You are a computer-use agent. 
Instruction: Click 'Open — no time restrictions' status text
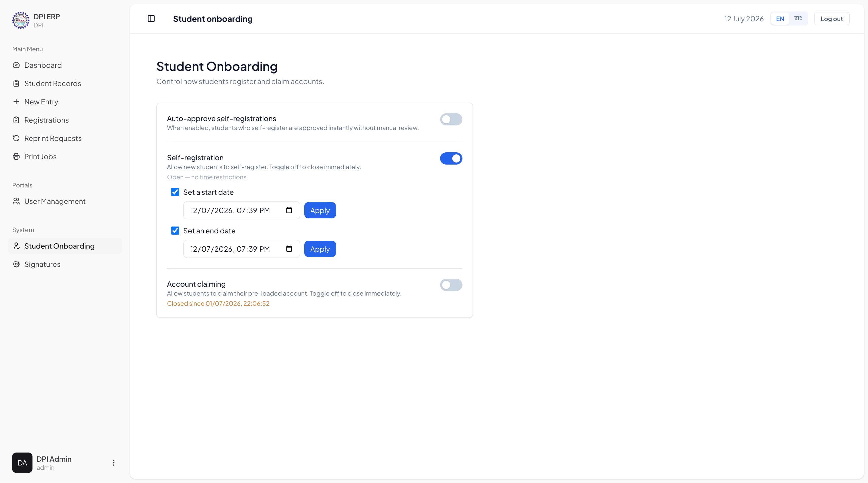[207, 177]
